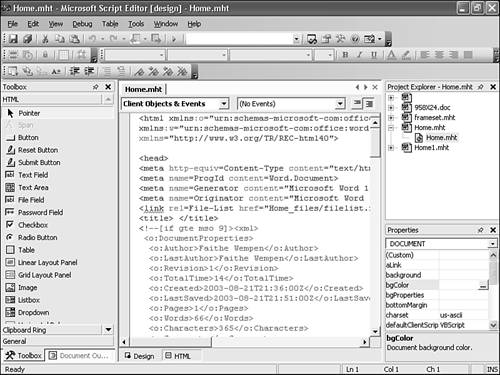500x375 pixels.
Task: Toggle Underline formatting button
Action: click(374, 55)
